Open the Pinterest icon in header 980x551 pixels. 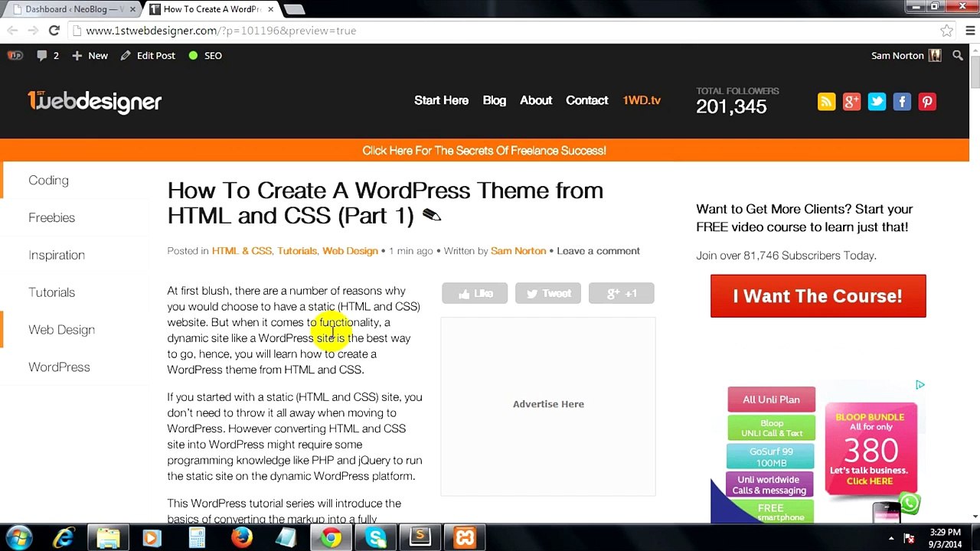pyautogui.click(x=927, y=102)
